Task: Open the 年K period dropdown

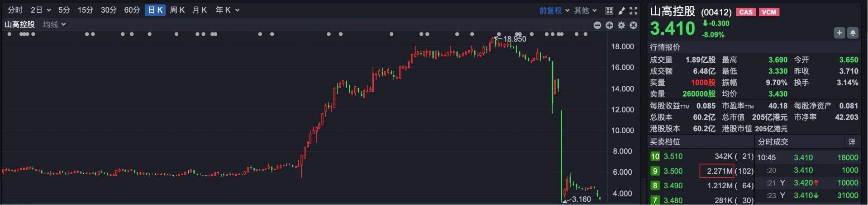Action: click(x=227, y=10)
